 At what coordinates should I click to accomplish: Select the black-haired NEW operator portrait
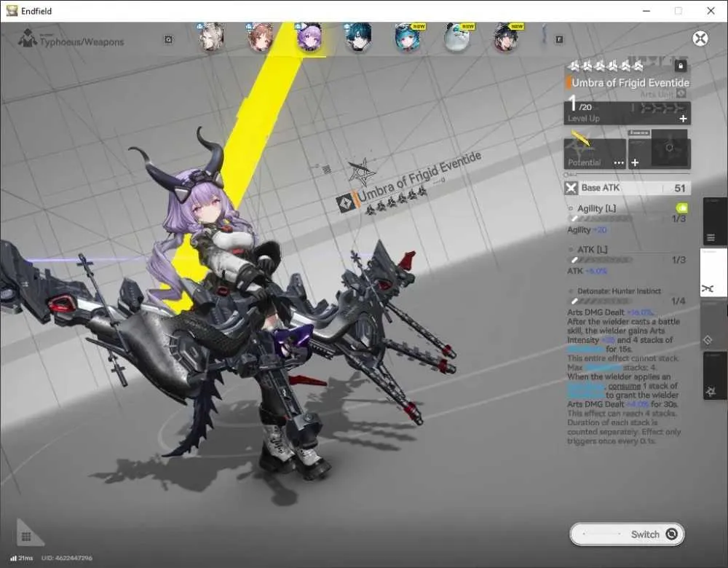[506, 37]
